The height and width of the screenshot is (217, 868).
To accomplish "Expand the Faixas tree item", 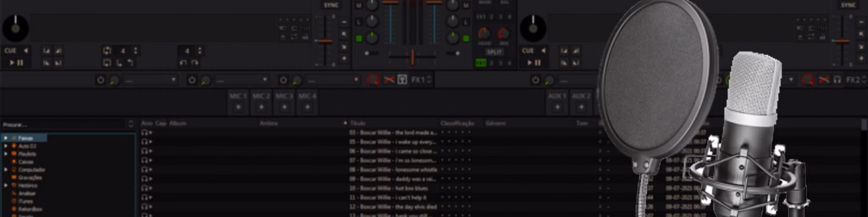I will (6, 138).
